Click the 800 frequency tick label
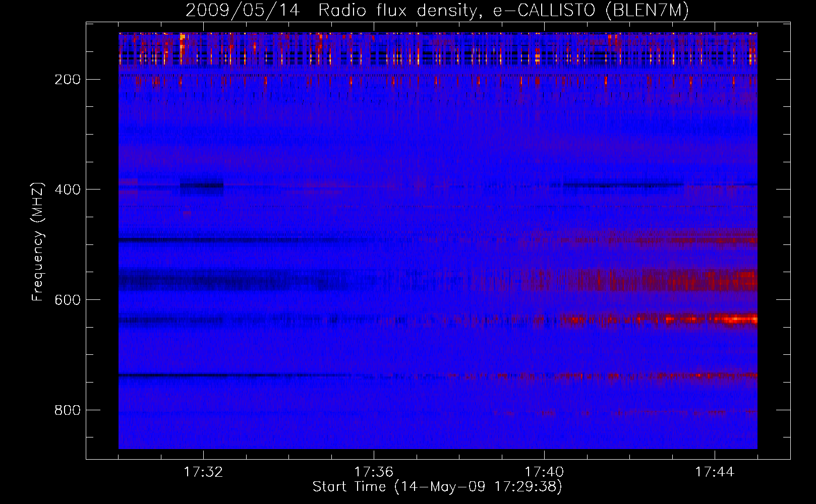Viewport: 816px width, 504px height. coord(68,410)
